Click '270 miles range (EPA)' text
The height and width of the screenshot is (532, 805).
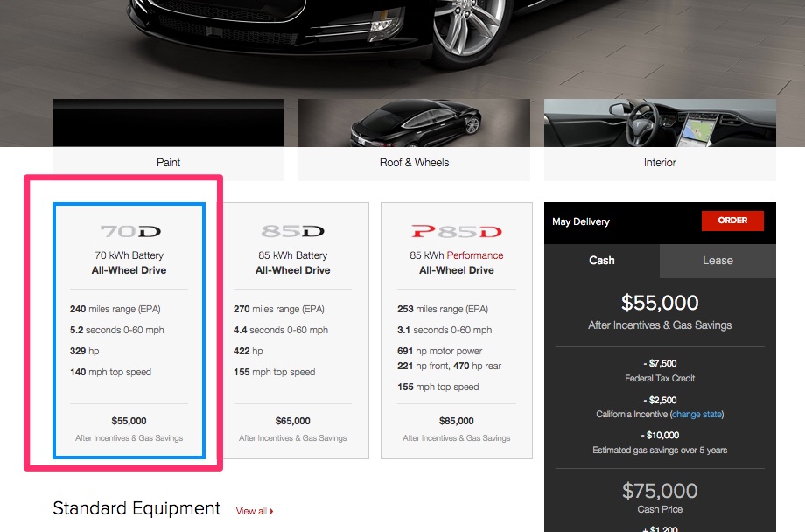click(279, 309)
